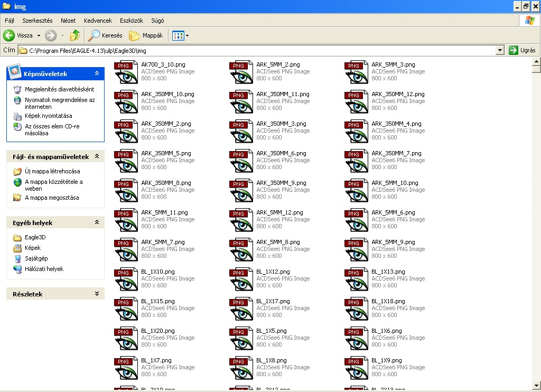
Task: Select the ARK_350MM_6.png file icon
Action: (x=241, y=162)
